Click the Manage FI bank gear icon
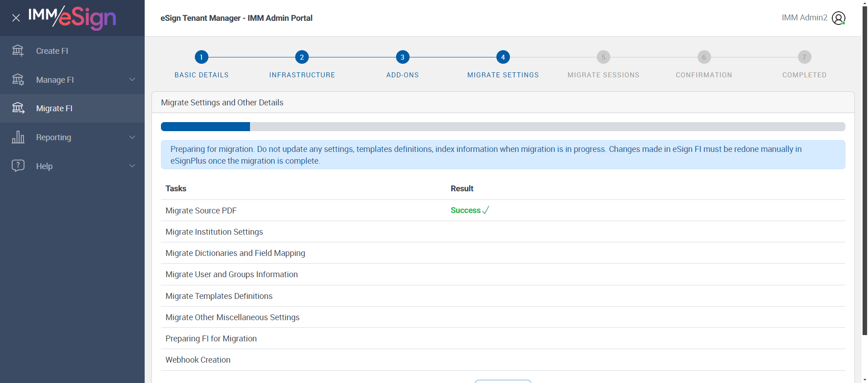The image size is (868, 383). click(18, 80)
